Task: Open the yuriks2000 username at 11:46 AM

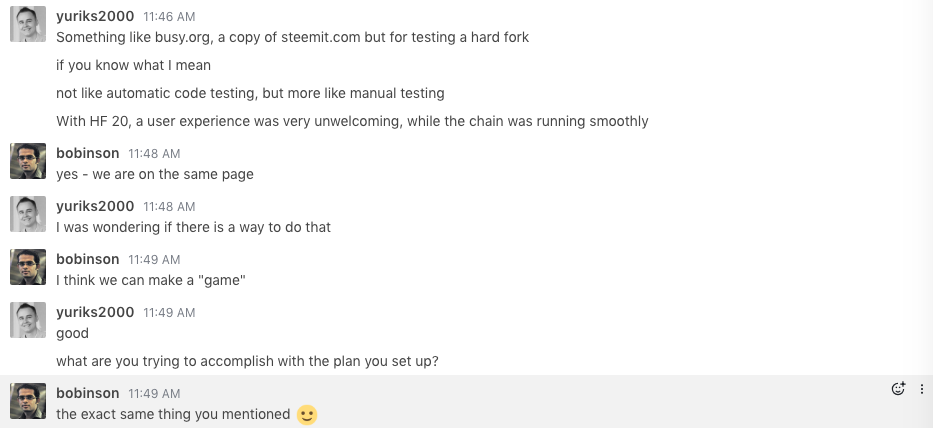Action: click(x=95, y=16)
